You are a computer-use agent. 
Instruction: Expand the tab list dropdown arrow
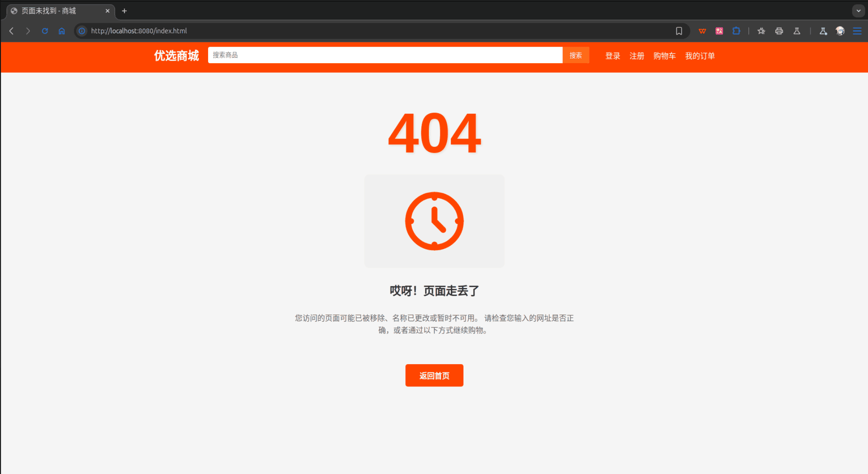[x=858, y=11]
